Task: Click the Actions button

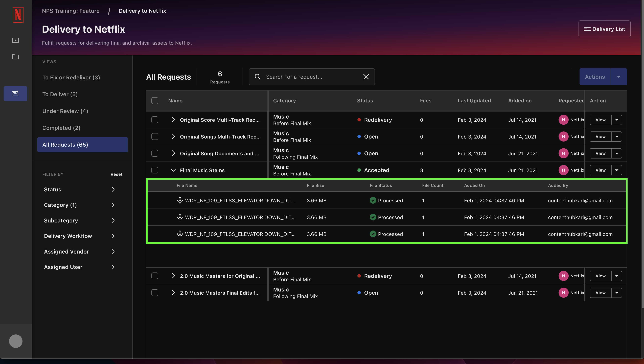Action: click(x=595, y=77)
